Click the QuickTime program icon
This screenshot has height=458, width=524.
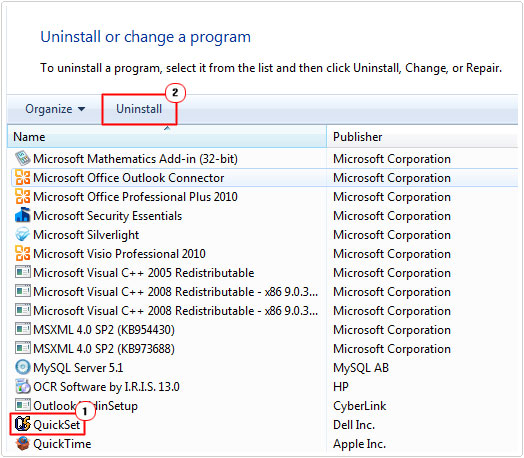tap(23, 444)
